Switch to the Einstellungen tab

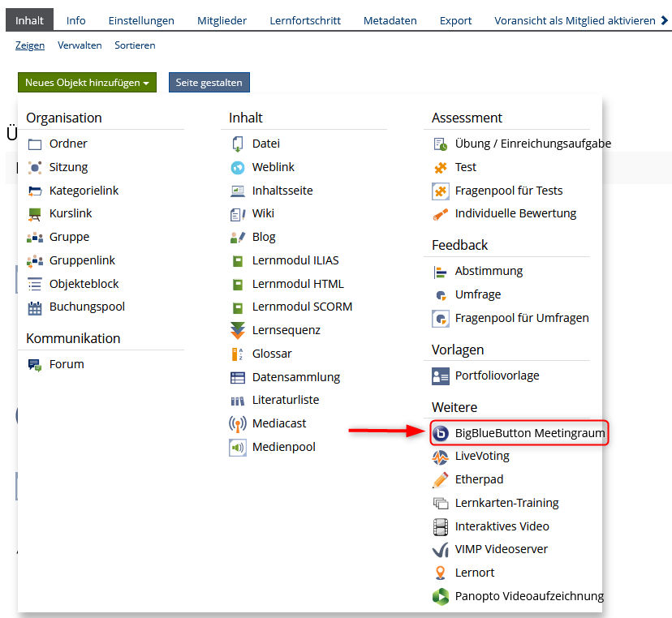(x=141, y=20)
